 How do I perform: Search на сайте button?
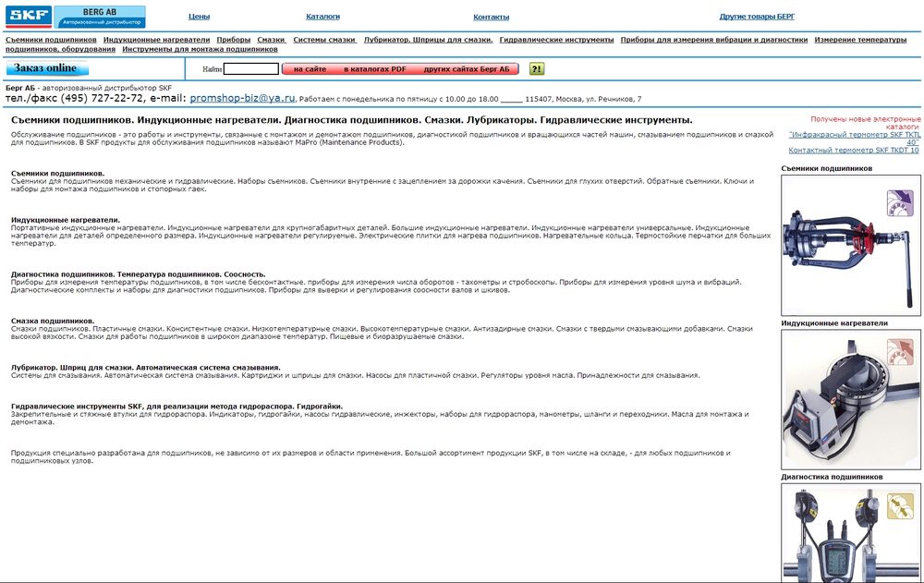click(x=310, y=69)
